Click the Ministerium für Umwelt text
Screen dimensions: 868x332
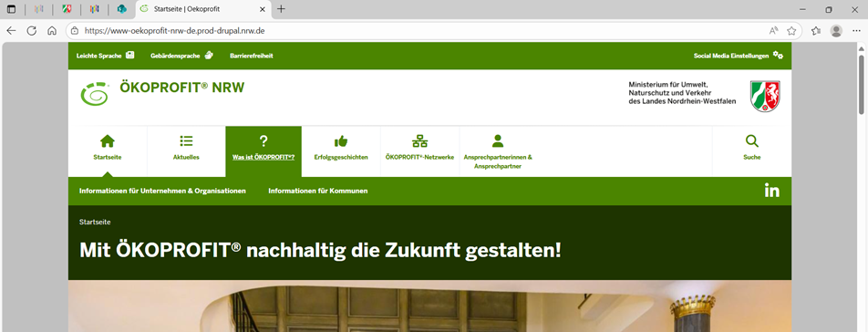(683, 93)
